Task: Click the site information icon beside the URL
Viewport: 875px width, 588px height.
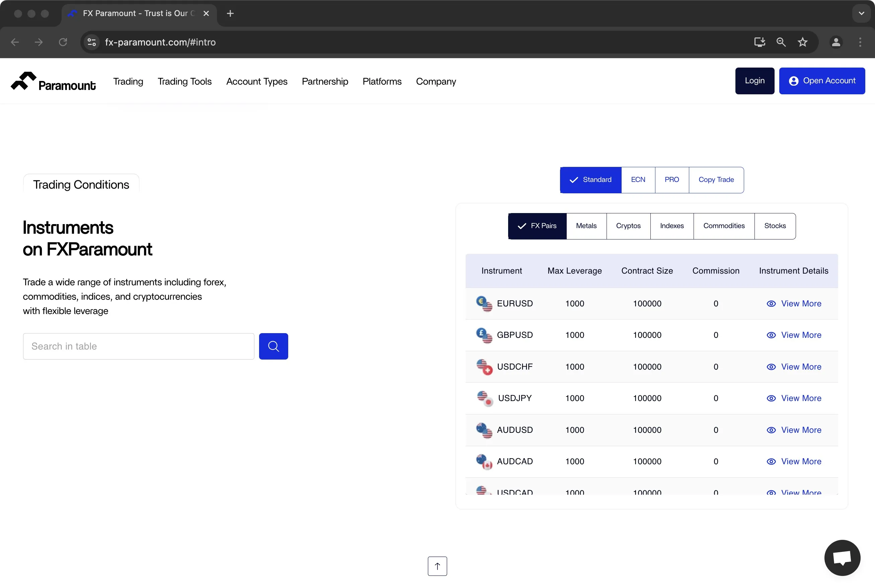Action: tap(92, 42)
